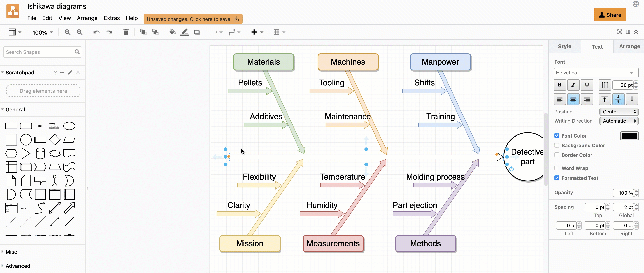Select the line color tool
The height and width of the screenshot is (273, 644).
185,32
